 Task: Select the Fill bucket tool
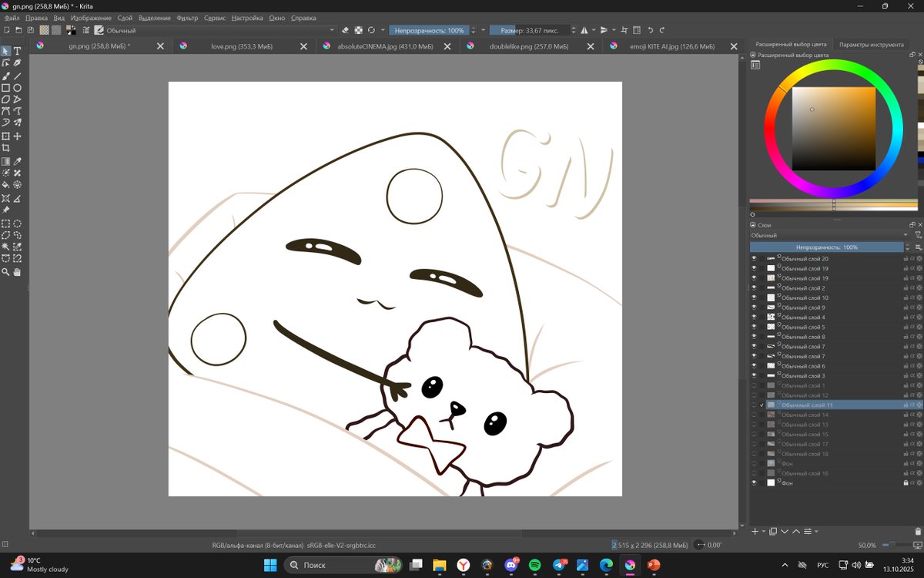pos(5,185)
